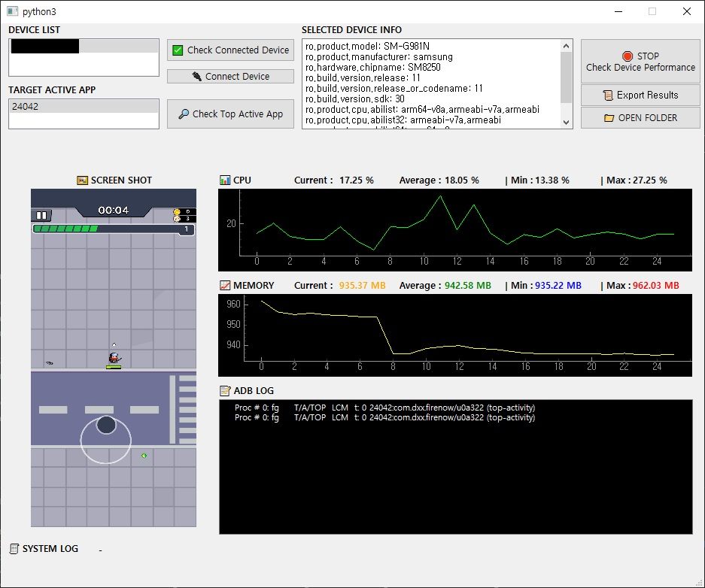
Task: Click the ro.product.model: SM-G981N line
Action: coord(367,47)
